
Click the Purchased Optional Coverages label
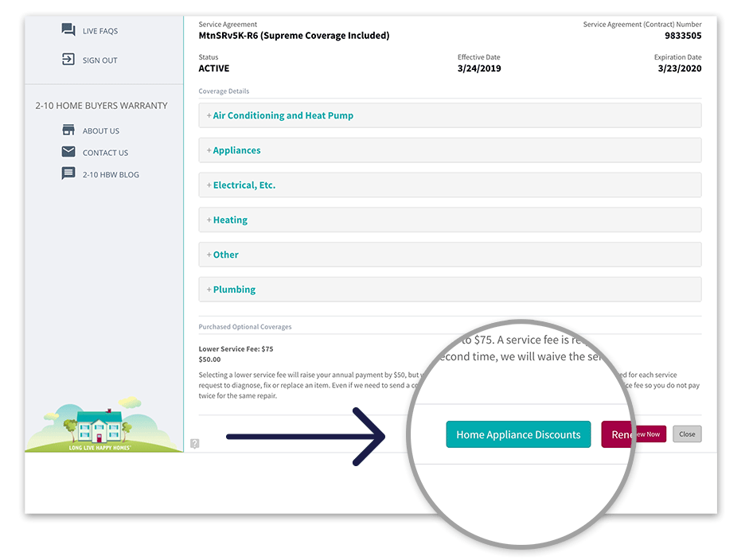[245, 327]
